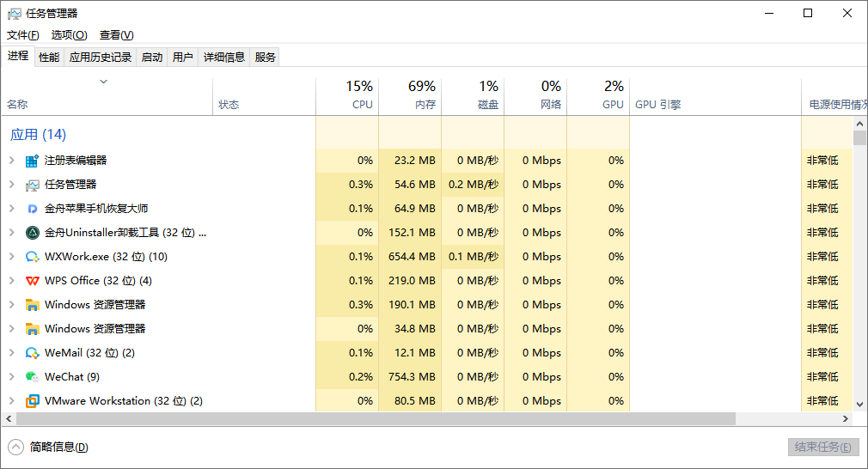
Task: Switch to the 用户 tab
Action: click(183, 57)
